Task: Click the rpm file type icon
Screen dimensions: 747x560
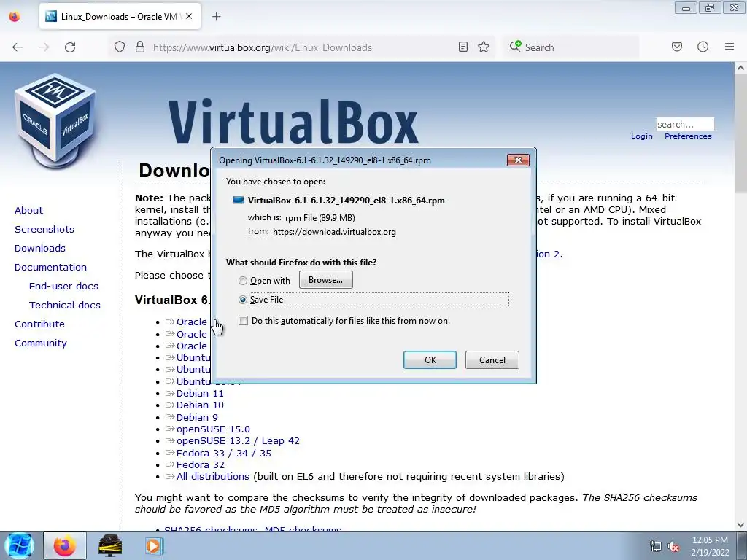Action: click(239, 201)
